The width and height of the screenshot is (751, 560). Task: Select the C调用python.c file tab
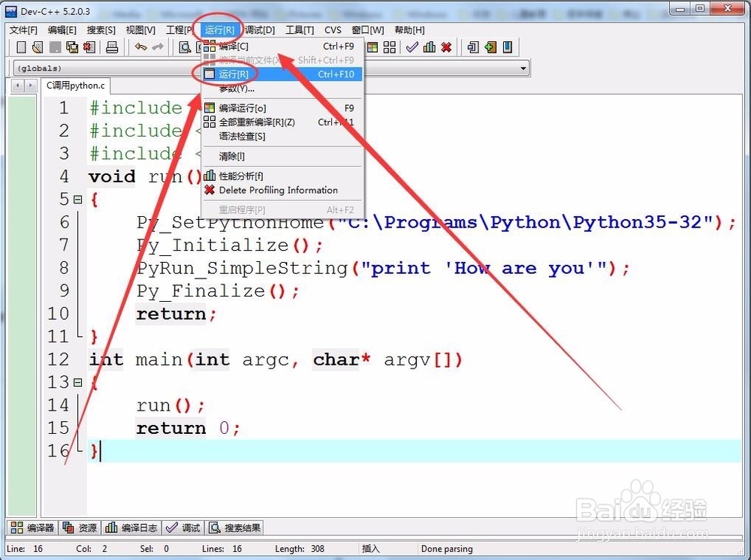75,86
